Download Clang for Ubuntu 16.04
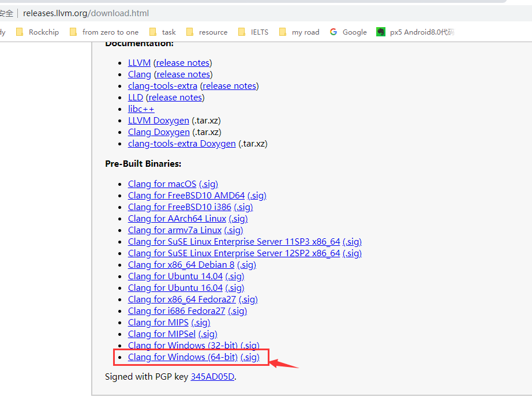Image resolution: width=532 pixels, height=397 pixels. (175, 287)
